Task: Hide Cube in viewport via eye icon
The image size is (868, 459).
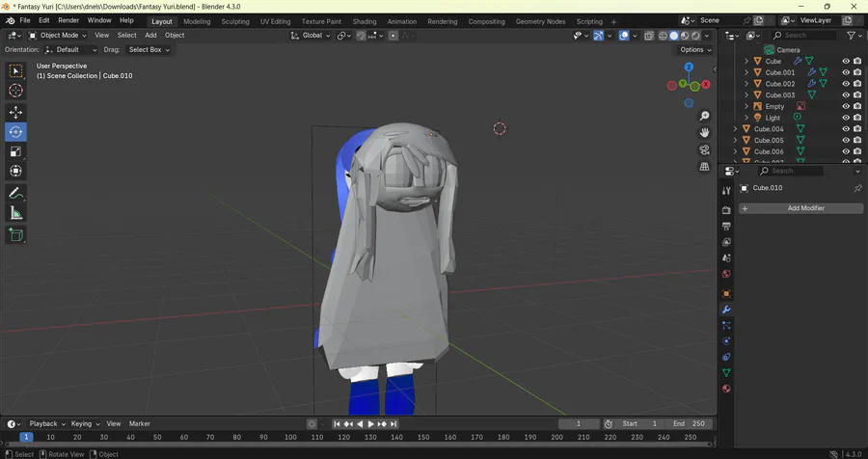Action: click(x=846, y=61)
